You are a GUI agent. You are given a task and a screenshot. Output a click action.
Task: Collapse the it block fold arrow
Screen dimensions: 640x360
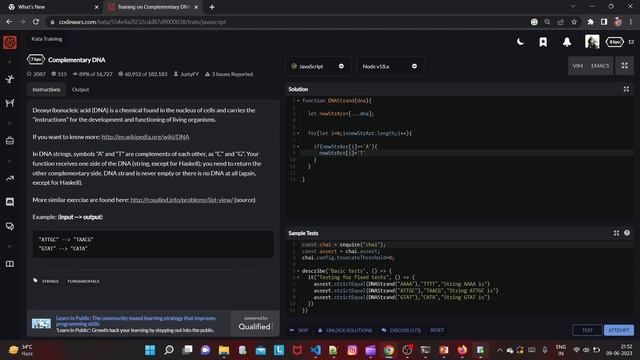pyautogui.click(x=298, y=277)
